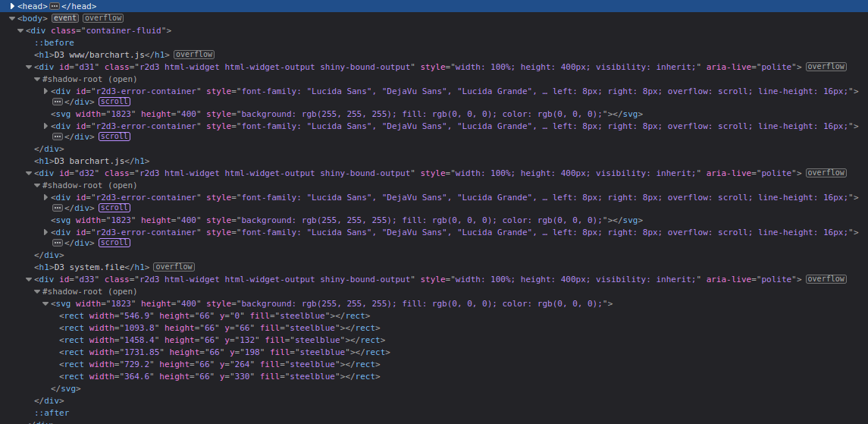The height and width of the screenshot is (424, 868).
Task: Toggle overflow badge on system.file heading
Action: 174,267
